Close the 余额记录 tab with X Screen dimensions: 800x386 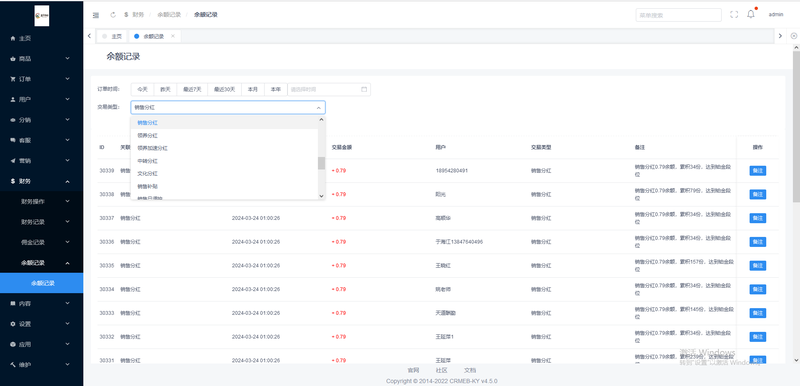(172, 36)
